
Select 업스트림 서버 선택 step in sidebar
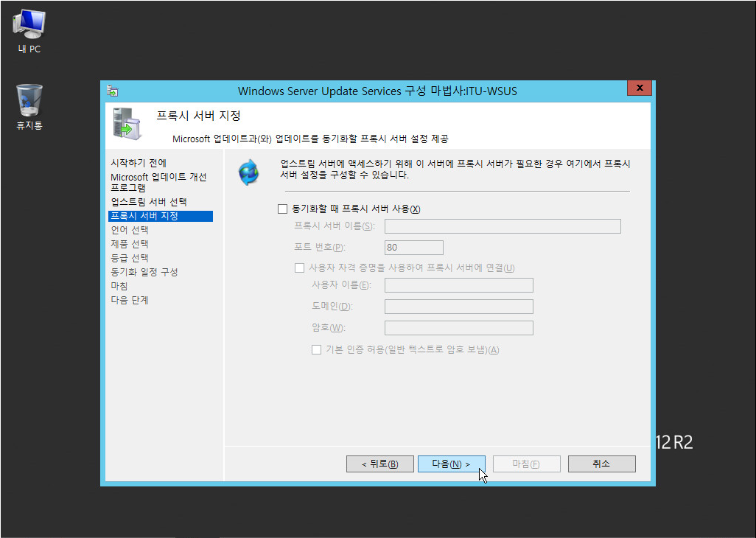pos(149,202)
